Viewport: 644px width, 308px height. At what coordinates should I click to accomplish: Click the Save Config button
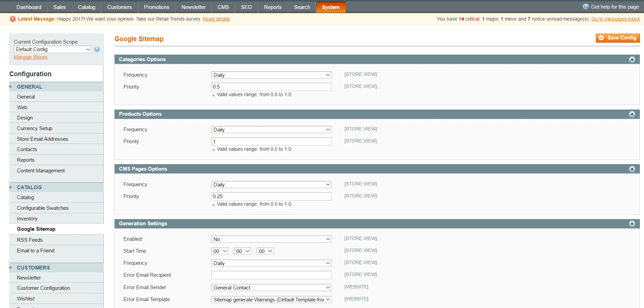(618, 38)
